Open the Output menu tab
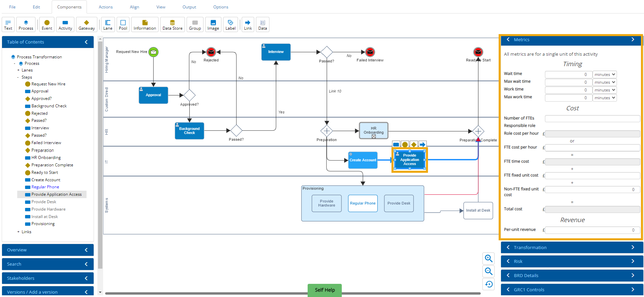Screen dimensions: 644x297 [x=189, y=7]
